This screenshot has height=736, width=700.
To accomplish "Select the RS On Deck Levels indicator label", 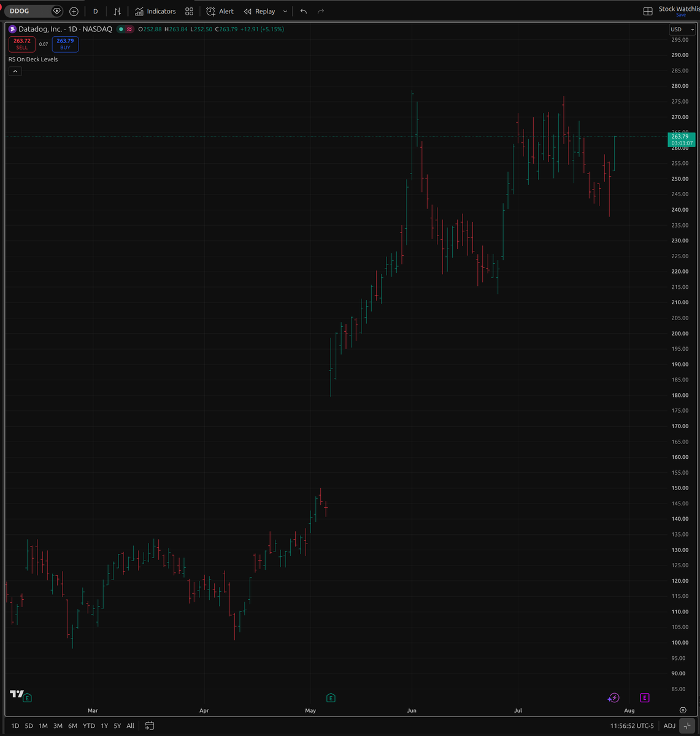I will [x=33, y=59].
